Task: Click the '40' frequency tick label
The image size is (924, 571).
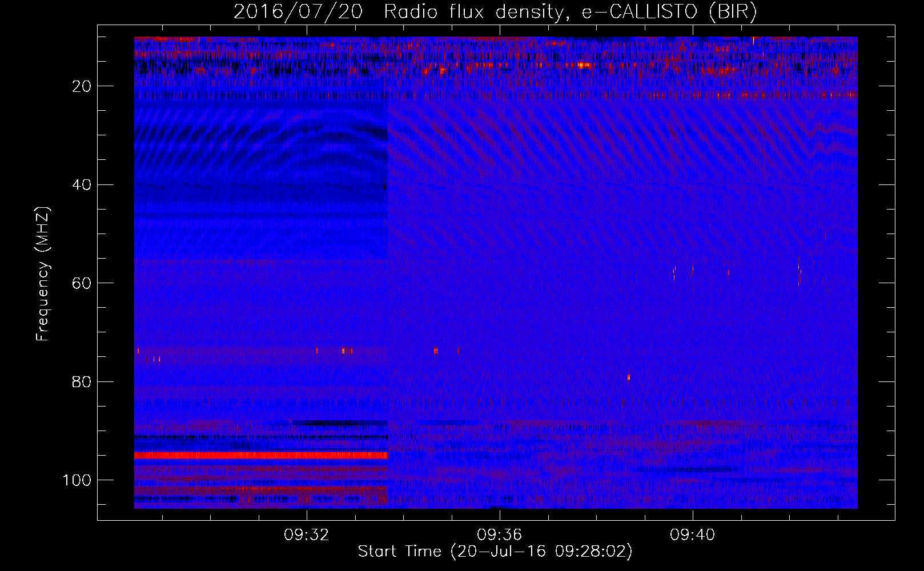Action: coord(82,185)
